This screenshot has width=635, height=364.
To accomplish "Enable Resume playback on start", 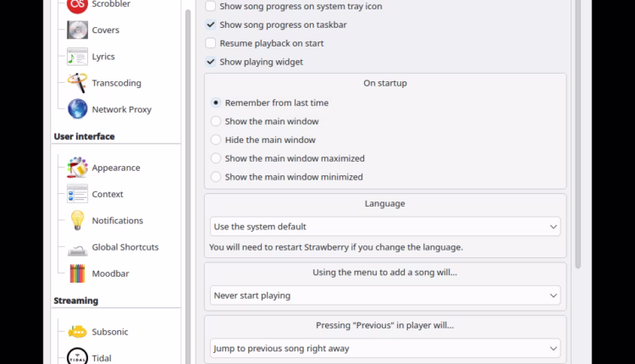I will click(x=211, y=43).
